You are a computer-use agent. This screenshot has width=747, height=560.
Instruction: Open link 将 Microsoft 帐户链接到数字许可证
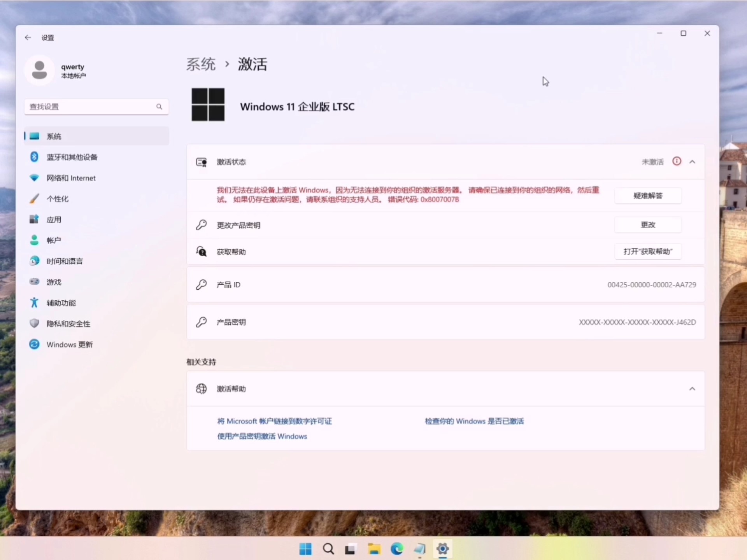[x=274, y=421]
